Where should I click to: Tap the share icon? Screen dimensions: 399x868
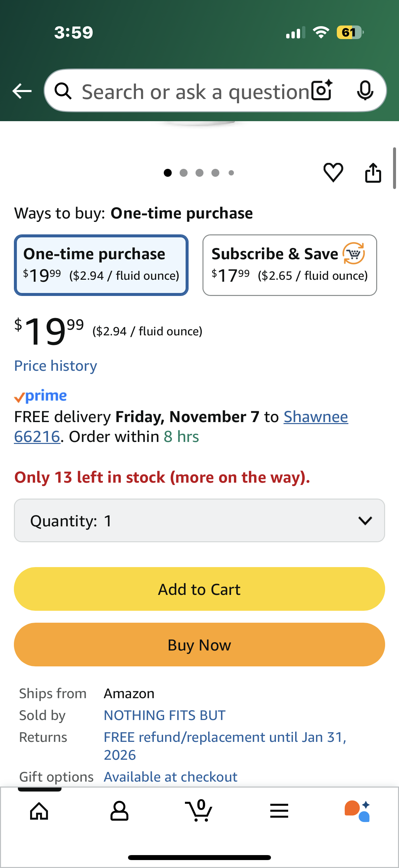(373, 173)
